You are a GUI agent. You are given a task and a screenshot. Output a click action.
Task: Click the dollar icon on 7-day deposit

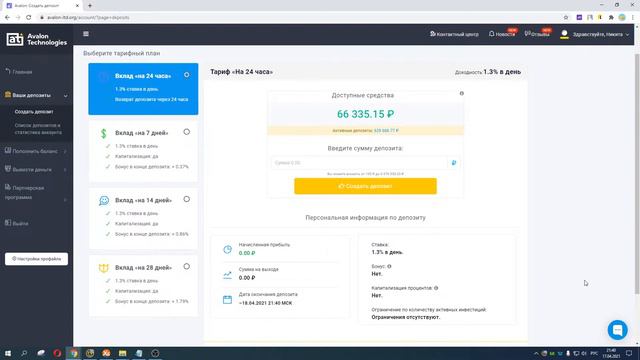coord(104,133)
